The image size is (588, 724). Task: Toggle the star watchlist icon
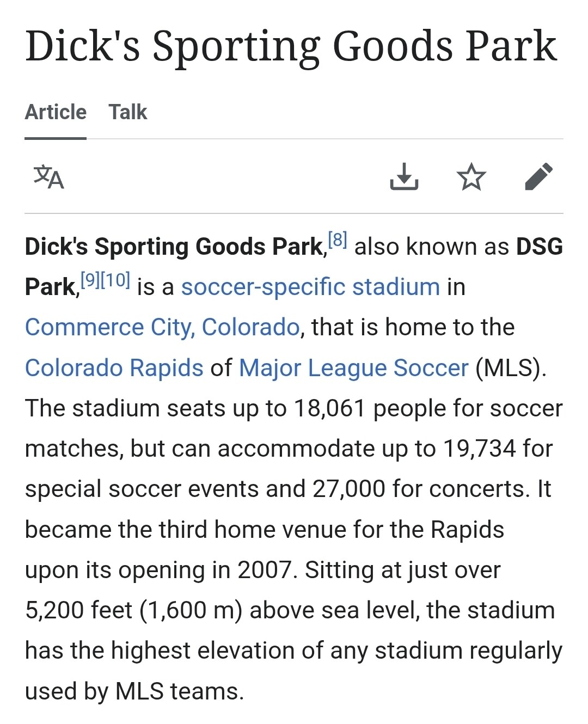coord(471,177)
